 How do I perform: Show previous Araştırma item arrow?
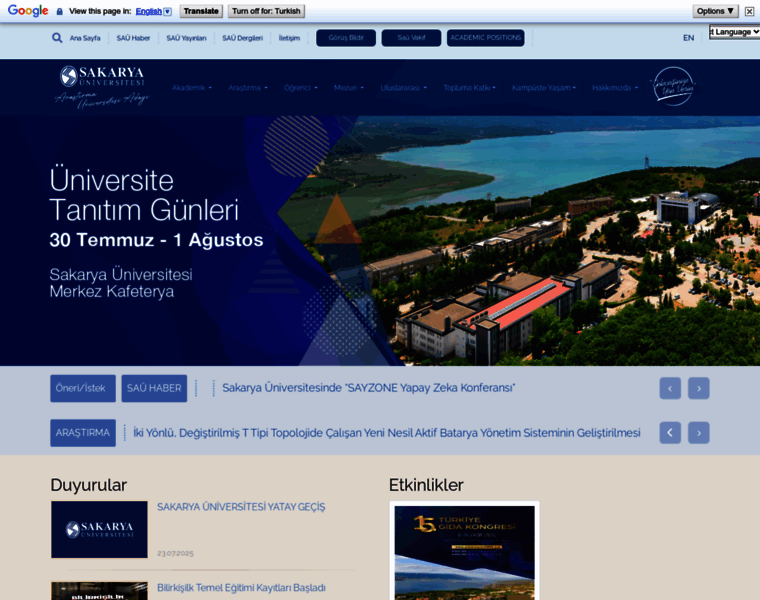pos(670,433)
